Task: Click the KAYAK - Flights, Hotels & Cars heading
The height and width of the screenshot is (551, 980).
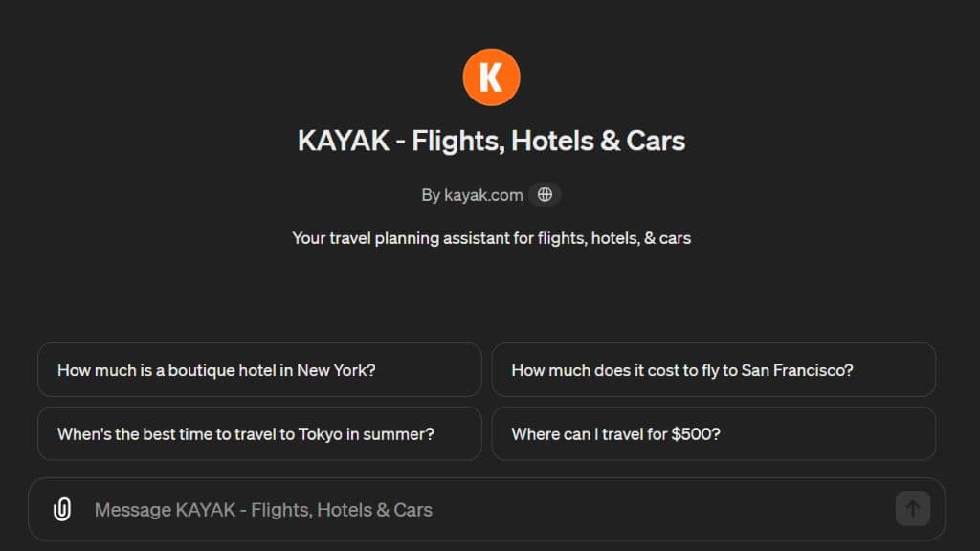Action: [491, 142]
